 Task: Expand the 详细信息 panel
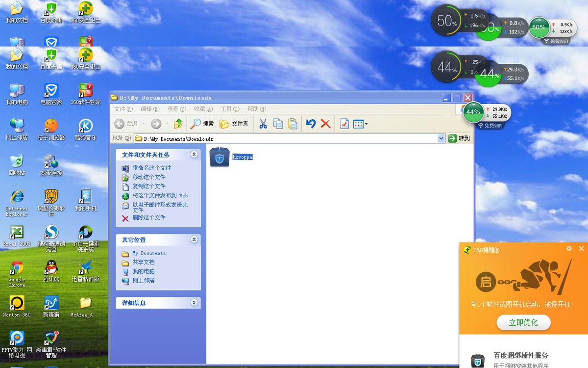click(x=194, y=303)
